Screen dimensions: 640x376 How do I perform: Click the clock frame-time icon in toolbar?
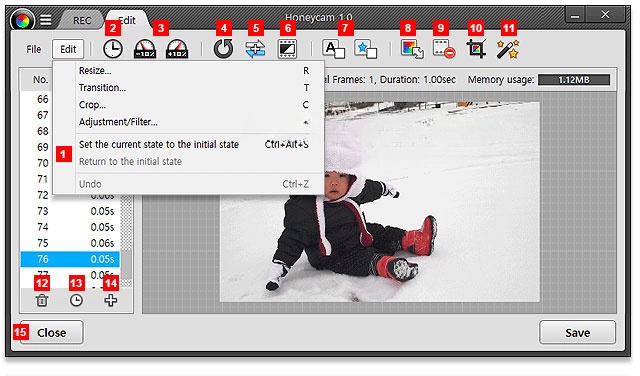[x=113, y=49]
